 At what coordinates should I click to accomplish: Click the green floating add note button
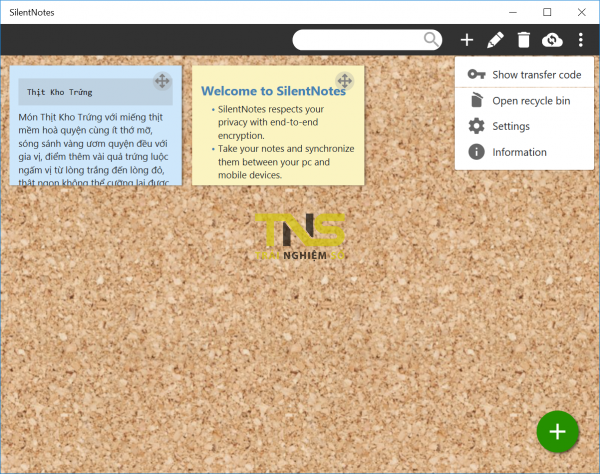(x=557, y=432)
